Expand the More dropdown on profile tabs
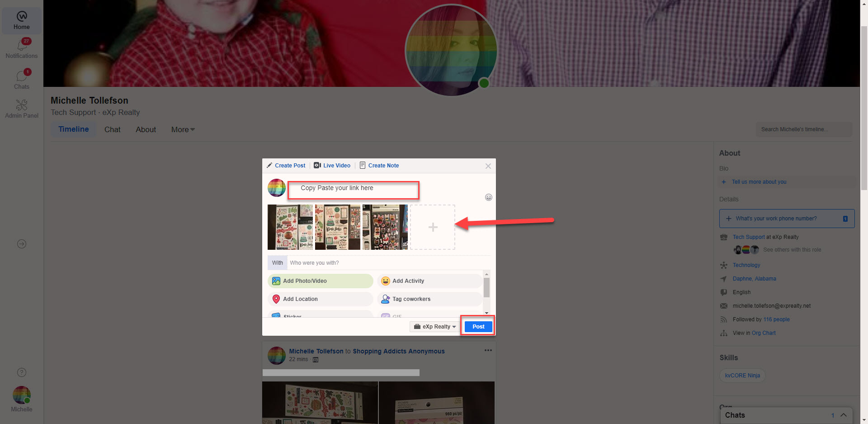Screen dimensions: 868x424 pyautogui.click(x=183, y=129)
